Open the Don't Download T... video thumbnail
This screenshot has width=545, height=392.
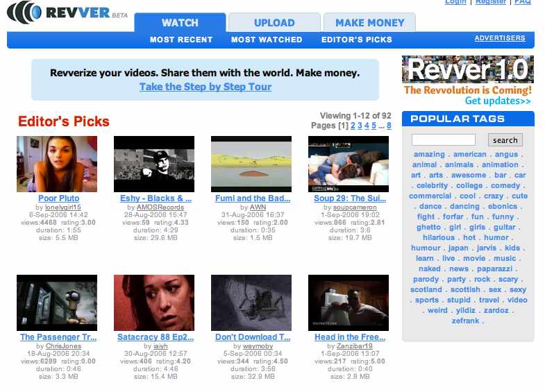tap(251, 302)
